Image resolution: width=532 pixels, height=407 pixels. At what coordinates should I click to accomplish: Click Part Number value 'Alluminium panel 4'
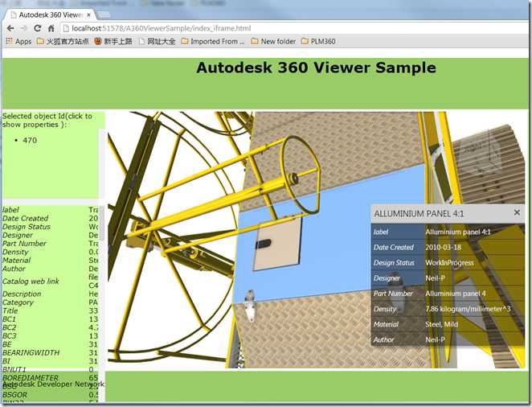[456, 294]
